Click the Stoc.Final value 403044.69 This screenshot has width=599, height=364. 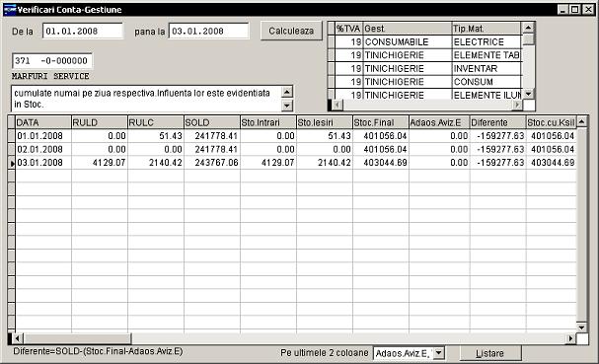click(381, 163)
